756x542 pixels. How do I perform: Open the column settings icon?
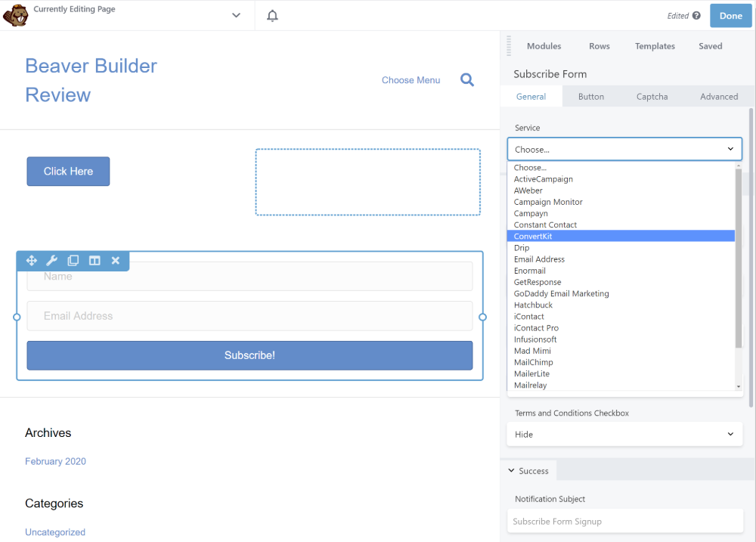click(94, 260)
